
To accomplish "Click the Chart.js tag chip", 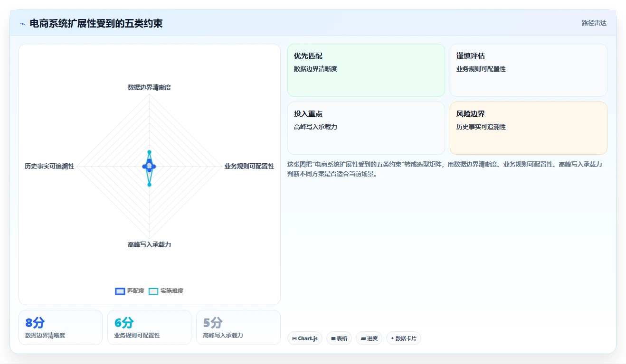I will [x=305, y=338].
